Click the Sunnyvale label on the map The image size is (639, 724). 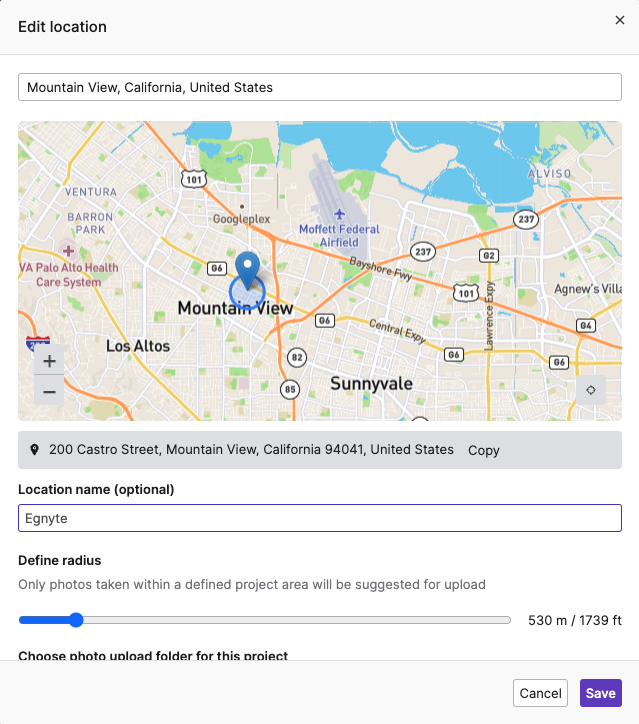371,384
